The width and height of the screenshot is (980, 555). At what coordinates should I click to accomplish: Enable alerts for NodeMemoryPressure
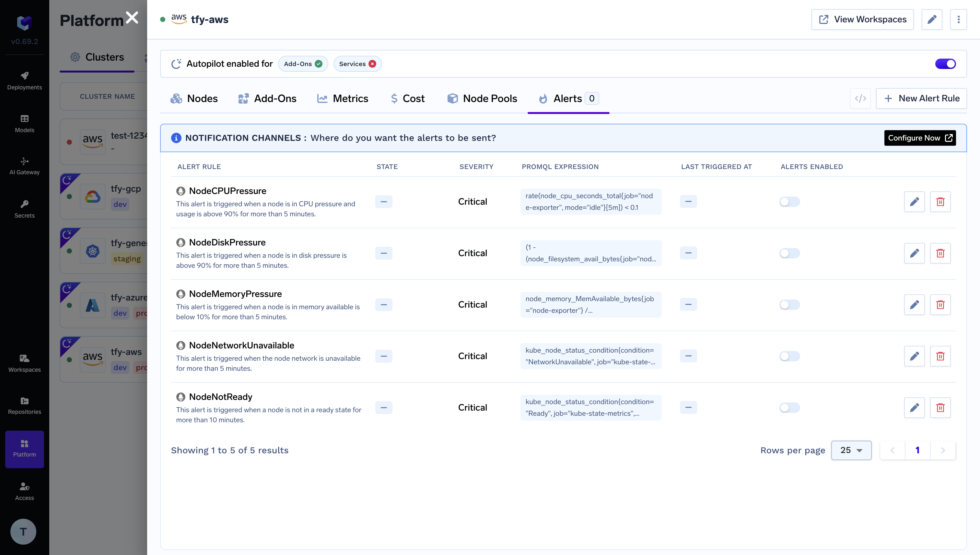point(789,305)
